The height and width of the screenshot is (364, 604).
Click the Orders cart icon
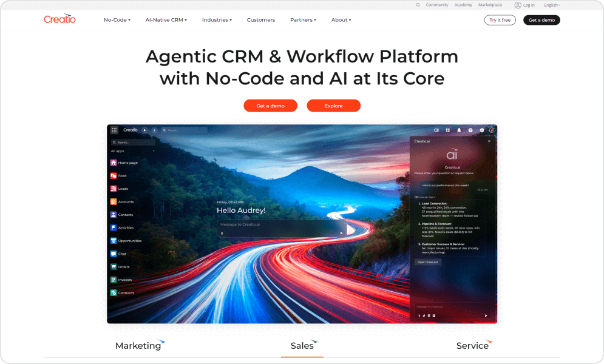click(x=114, y=267)
